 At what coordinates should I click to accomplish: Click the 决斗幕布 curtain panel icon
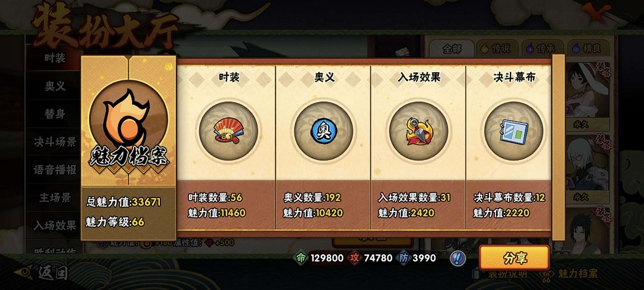(513, 131)
